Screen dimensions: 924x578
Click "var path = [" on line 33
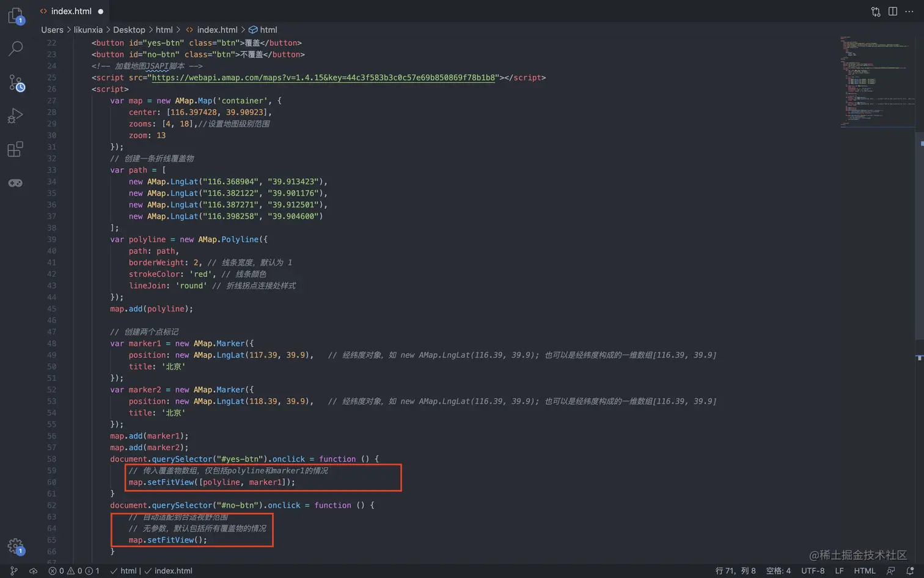coord(138,170)
